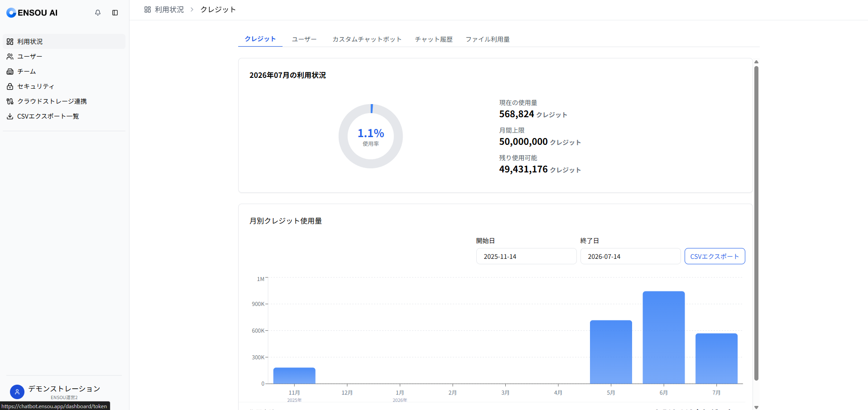Go to the ファイル利用量 tab
The width and height of the screenshot is (868, 410).
[488, 39]
